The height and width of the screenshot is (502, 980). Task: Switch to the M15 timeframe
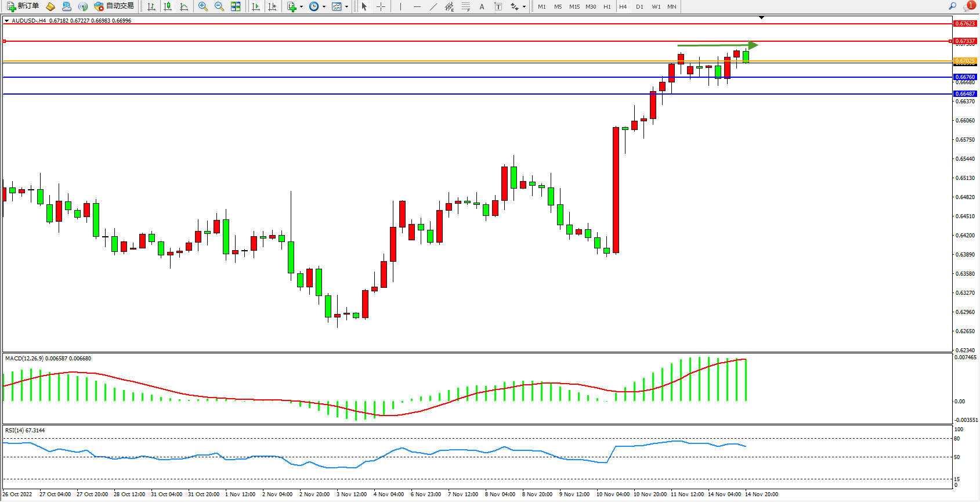coord(574,7)
